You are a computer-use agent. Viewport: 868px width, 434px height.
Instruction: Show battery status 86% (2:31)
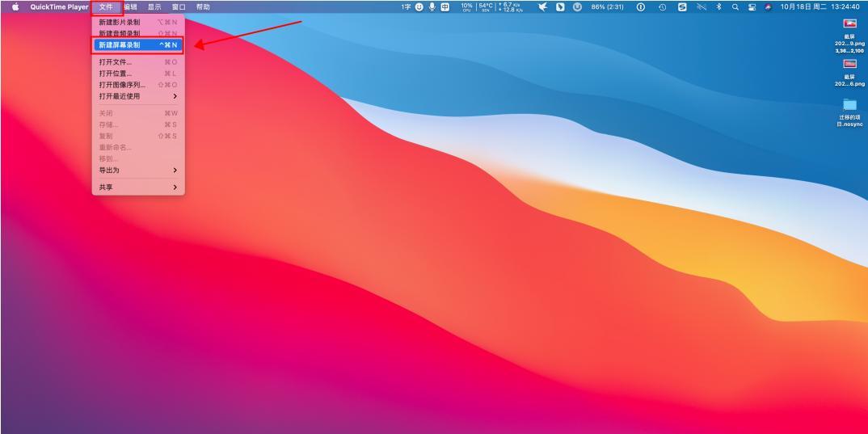click(x=607, y=7)
